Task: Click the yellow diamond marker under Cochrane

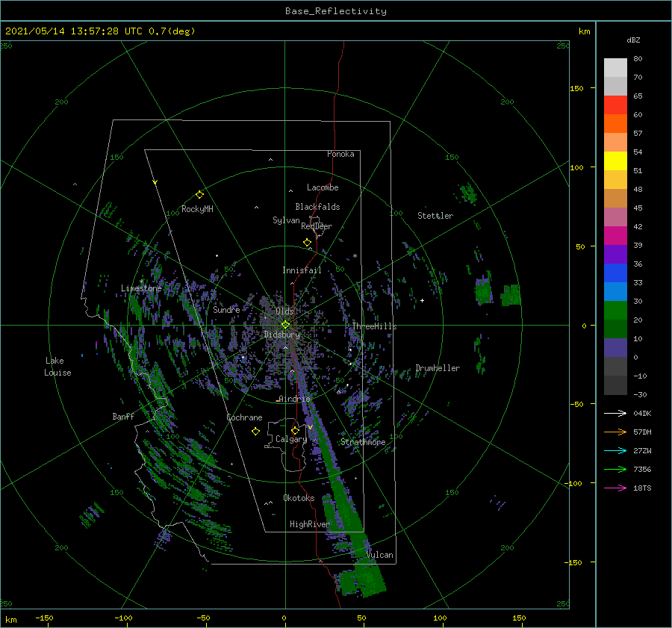Action: (255, 432)
